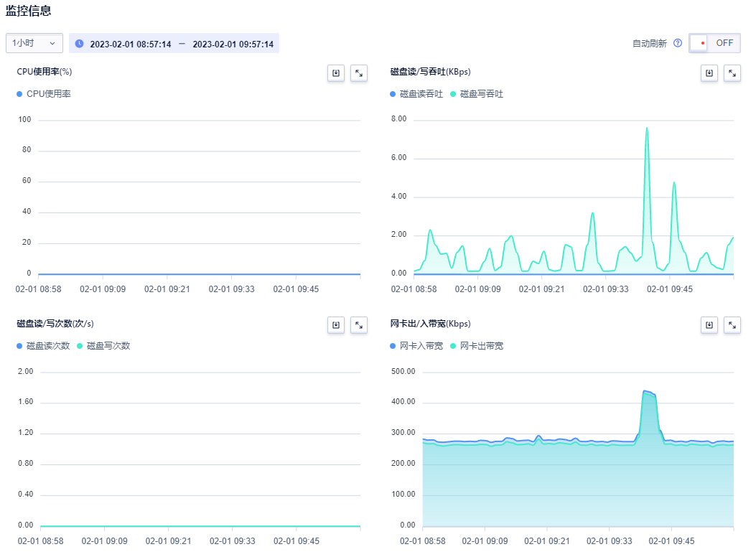This screenshot has height=557, width=756.
Task: Click the 100 axis label in CPU chart
Action: pyautogui.click(x=24, y=119)
